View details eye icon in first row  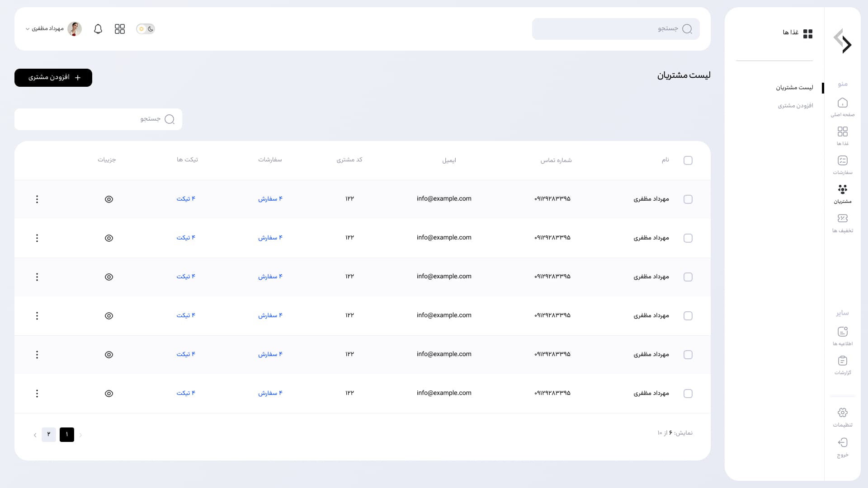coord(109,199)
